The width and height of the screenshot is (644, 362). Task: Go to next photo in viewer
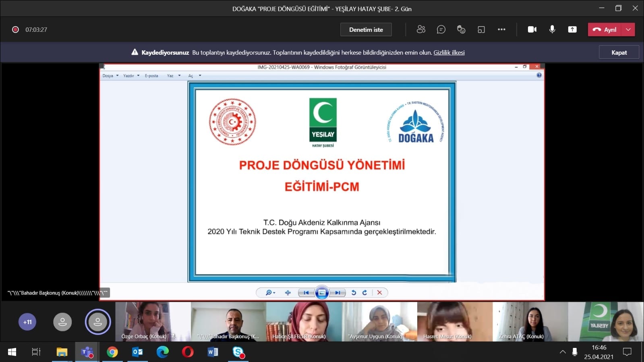point(338,293)
